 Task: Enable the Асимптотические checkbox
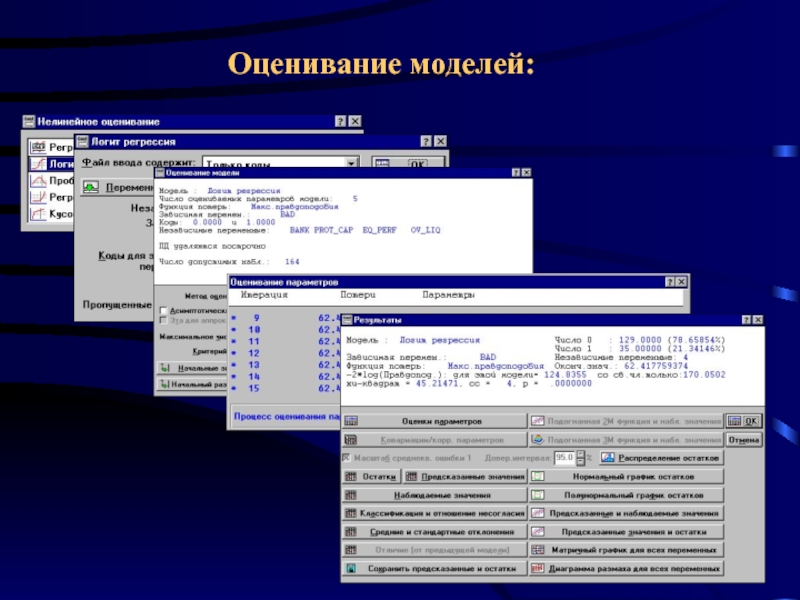coord(163,310)
